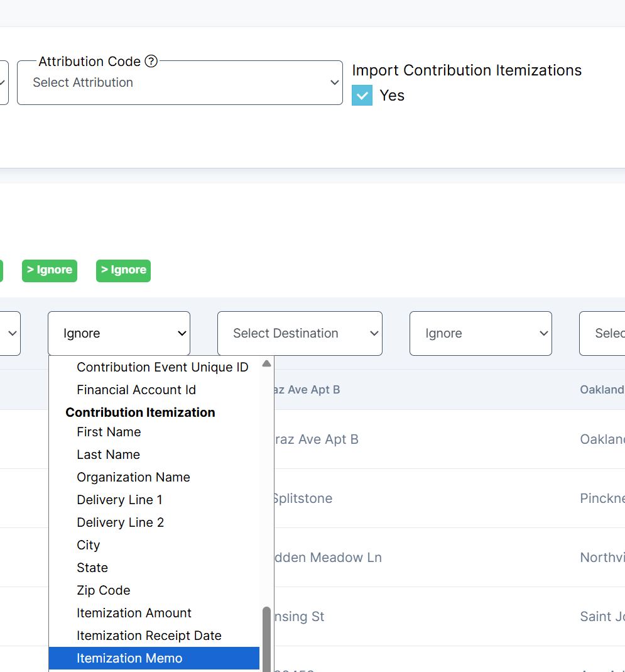Image resolution: width=625 pixels, height=672 pixels.
Task: Select Delivery Line 1 option
Action: click(x=119, y=500)
